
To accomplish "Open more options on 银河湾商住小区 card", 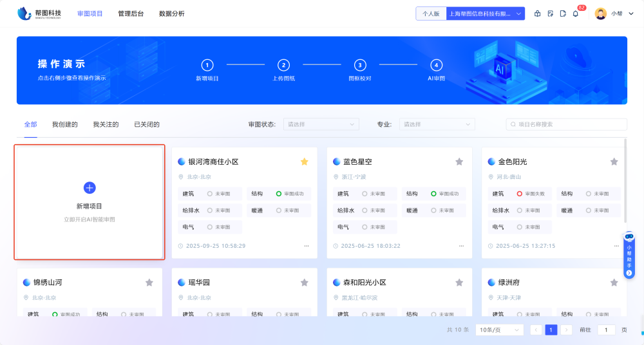I will coord(306,246).
